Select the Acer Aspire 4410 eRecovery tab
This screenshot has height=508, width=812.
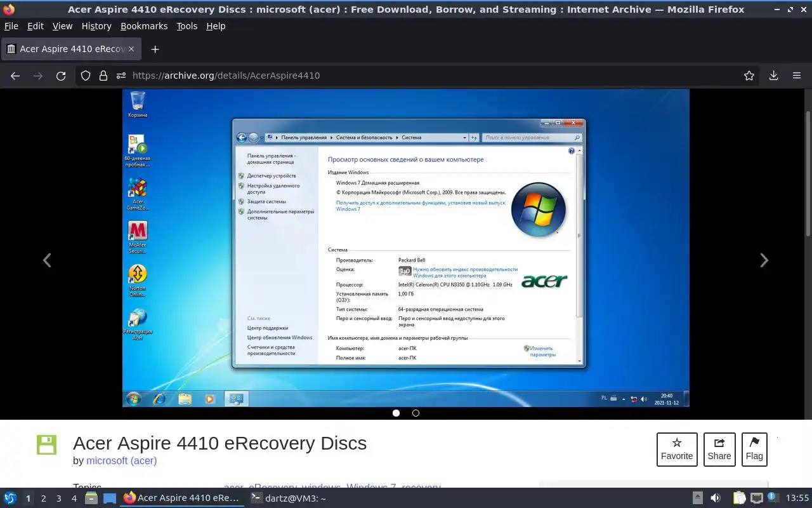[71, 49]
